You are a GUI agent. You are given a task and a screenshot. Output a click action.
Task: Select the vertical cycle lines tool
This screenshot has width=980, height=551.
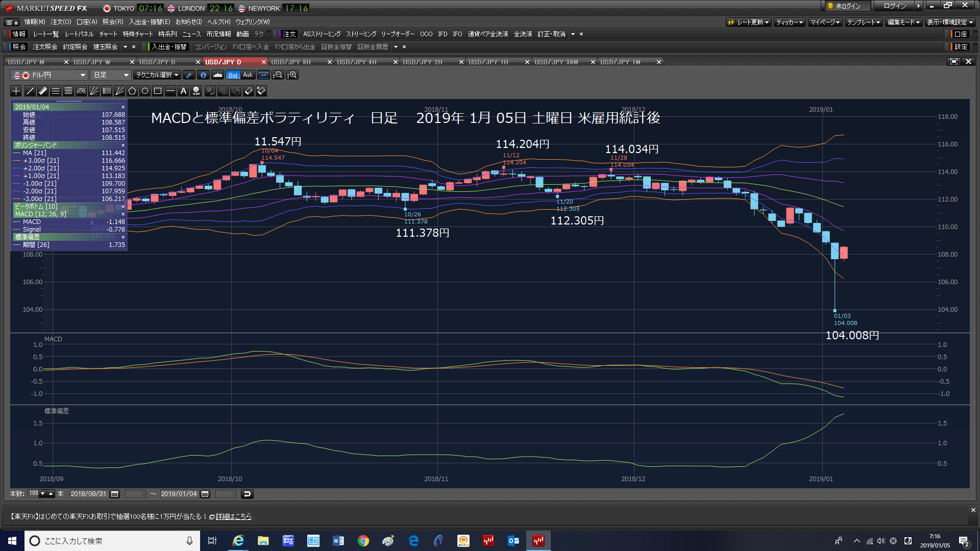[x=107, y=91]
